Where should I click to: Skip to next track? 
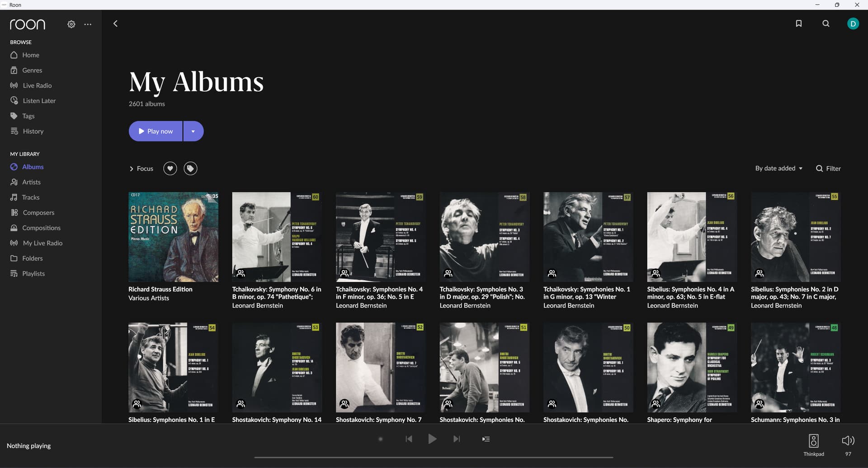457,439
